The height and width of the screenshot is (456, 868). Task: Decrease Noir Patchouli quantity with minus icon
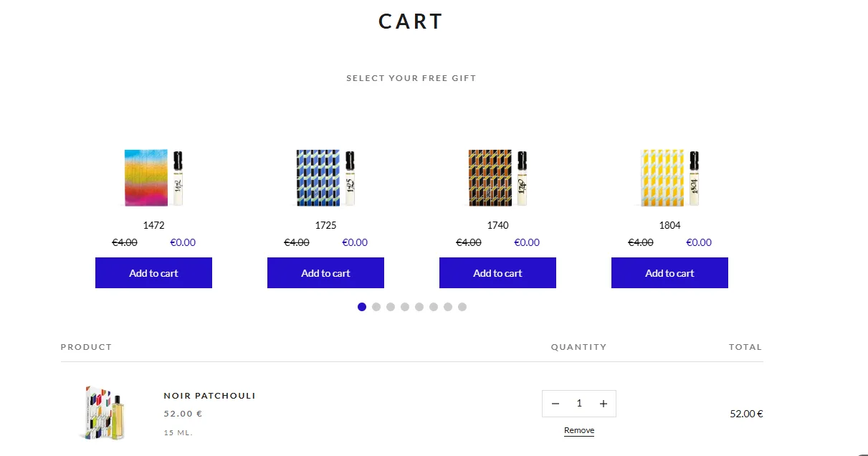[x=555, y=404]
